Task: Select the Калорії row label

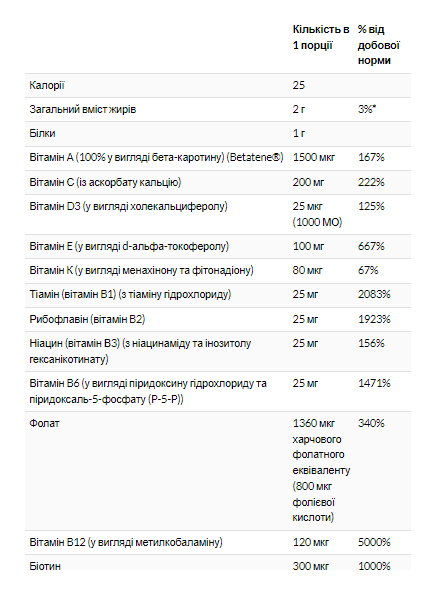Action: click(47, 85)
